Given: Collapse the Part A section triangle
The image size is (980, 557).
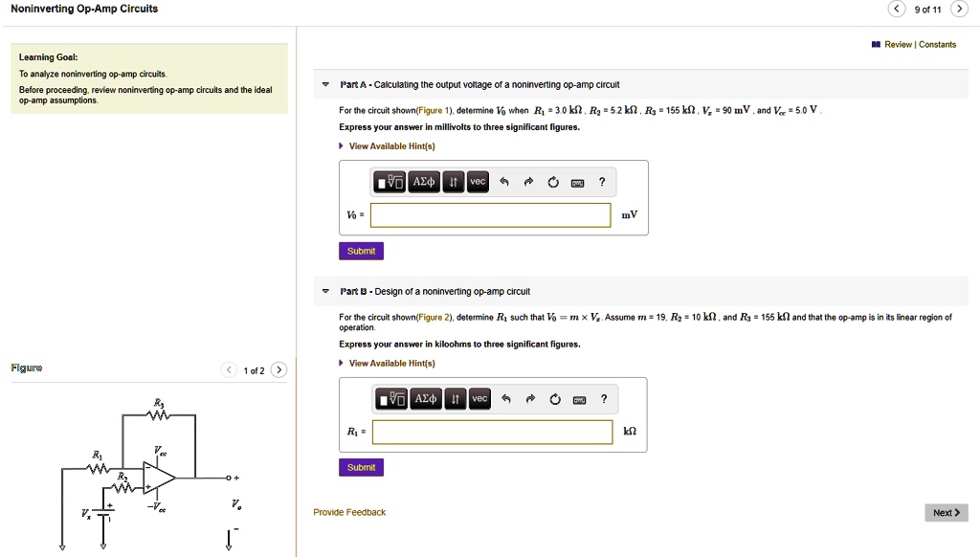Looking at the screenshot, I should (325, 84).
